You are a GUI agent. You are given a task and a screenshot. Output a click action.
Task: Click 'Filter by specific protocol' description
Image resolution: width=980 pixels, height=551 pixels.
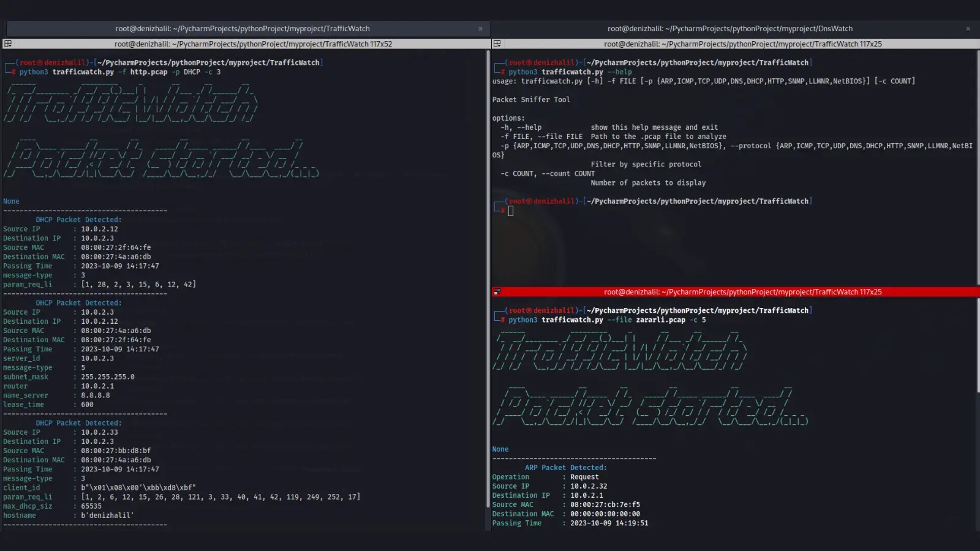646,164
